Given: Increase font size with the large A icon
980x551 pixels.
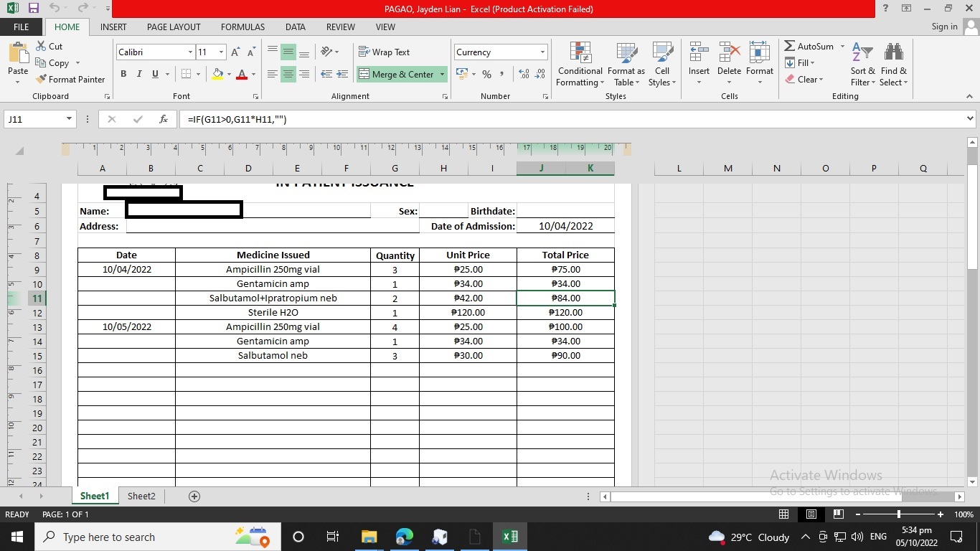Looking at the screenshot, I should (235, 52).
